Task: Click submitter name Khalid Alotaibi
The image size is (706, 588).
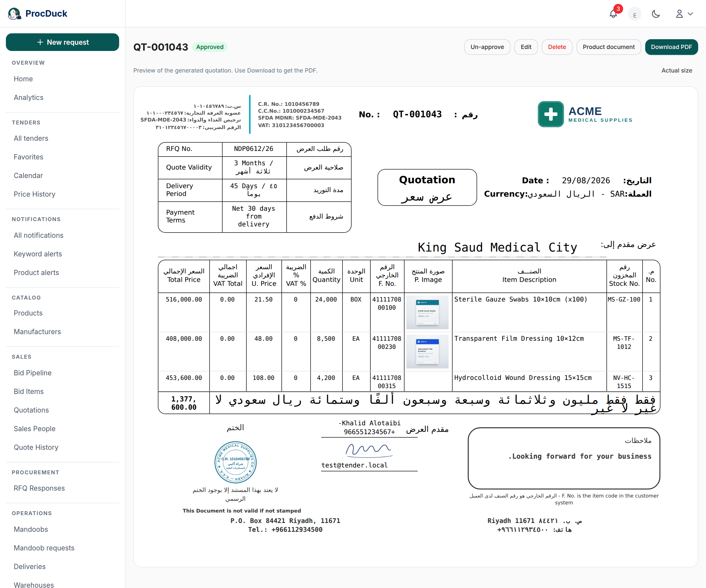Action: [369, 423]
